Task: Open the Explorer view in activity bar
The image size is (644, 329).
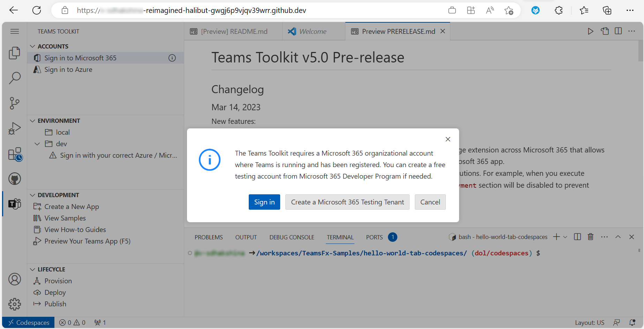Action: (x=14, y=53)
